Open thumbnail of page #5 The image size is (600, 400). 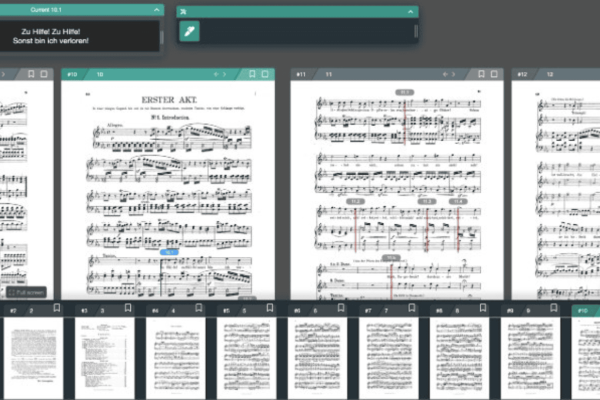point(246,358)
